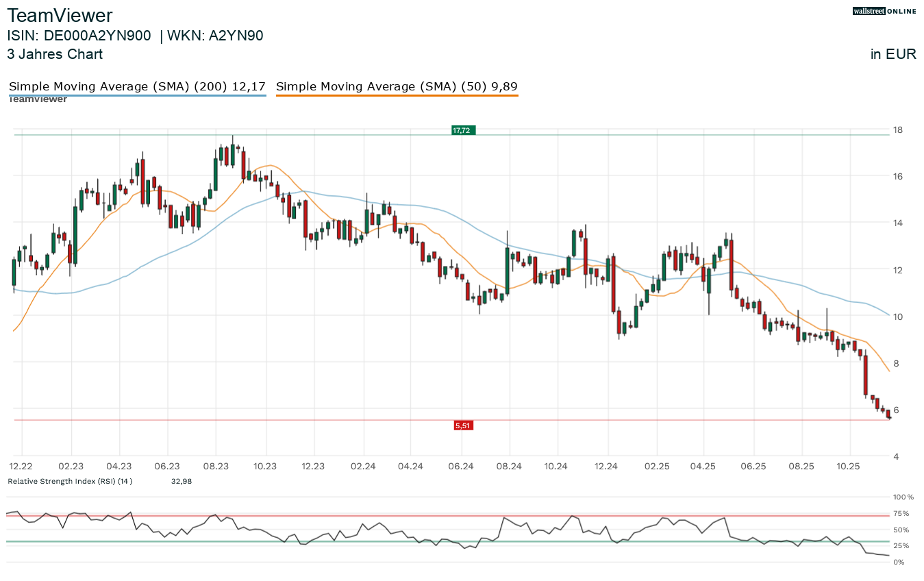Toggle the SMA (200) legend entry
Image resolution: width=924 pixels, height=581 pixels.
pos(137,86)
